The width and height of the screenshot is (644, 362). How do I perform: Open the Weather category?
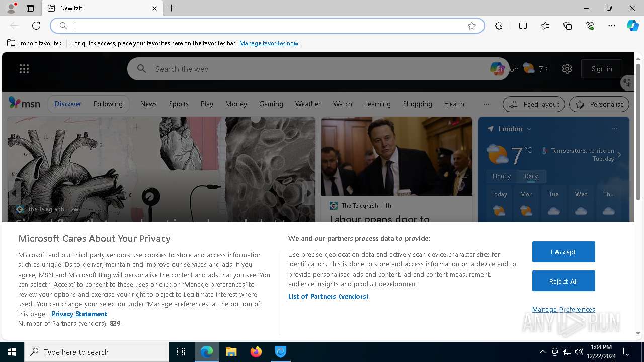click(308, 104)
